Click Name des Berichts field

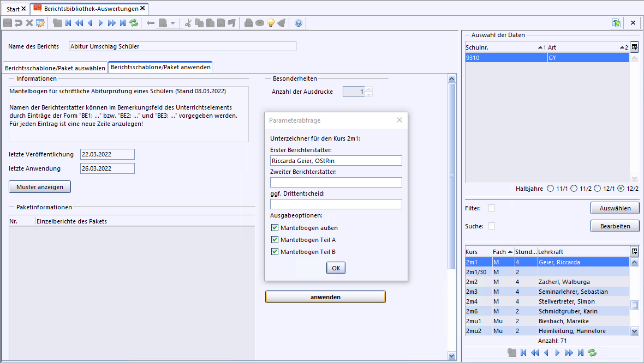182,46
